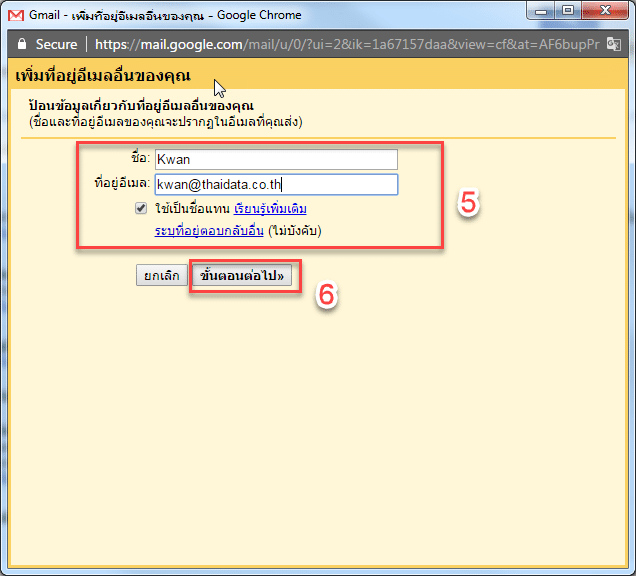The image size is (636, 576).
Task: Click the Secure label text
Action: click(56, 44)
